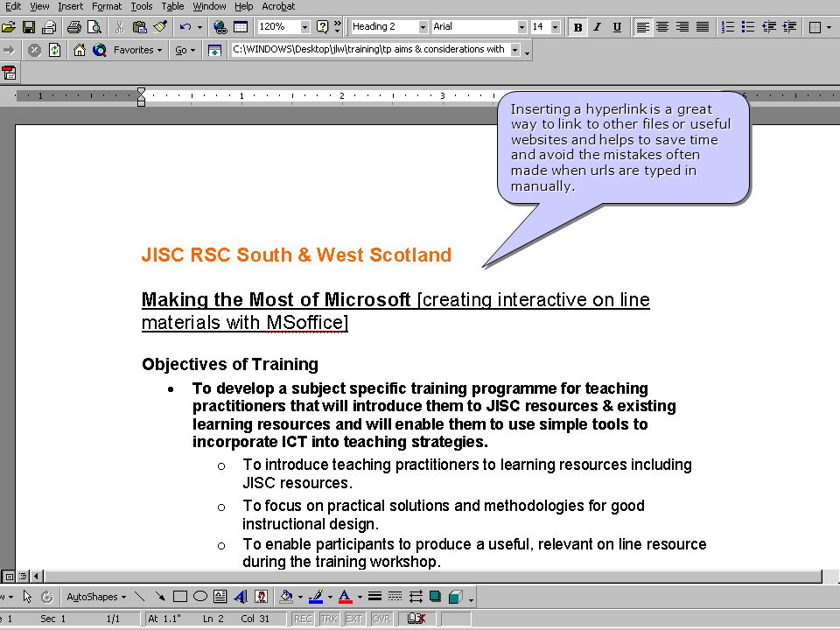
Task: Click the Open folder icon
Action: click(9, 27)
